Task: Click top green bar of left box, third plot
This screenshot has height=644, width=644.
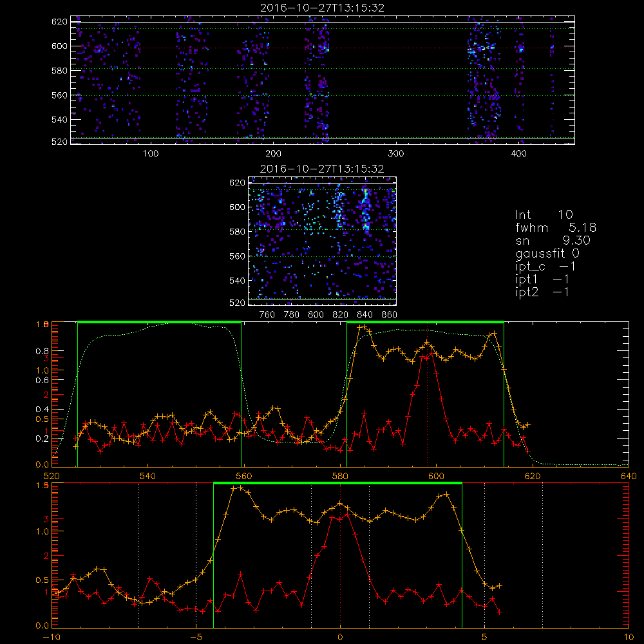Action: 159,322
